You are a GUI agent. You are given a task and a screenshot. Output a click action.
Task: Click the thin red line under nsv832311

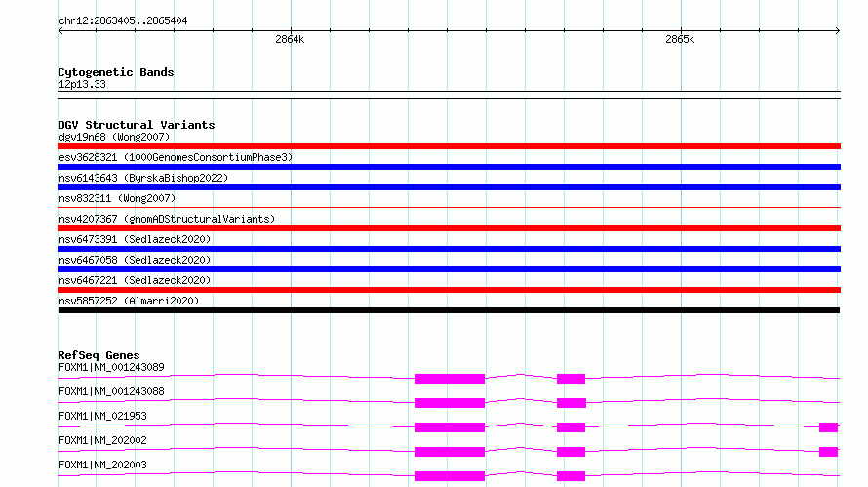click(x=449, y=207)
